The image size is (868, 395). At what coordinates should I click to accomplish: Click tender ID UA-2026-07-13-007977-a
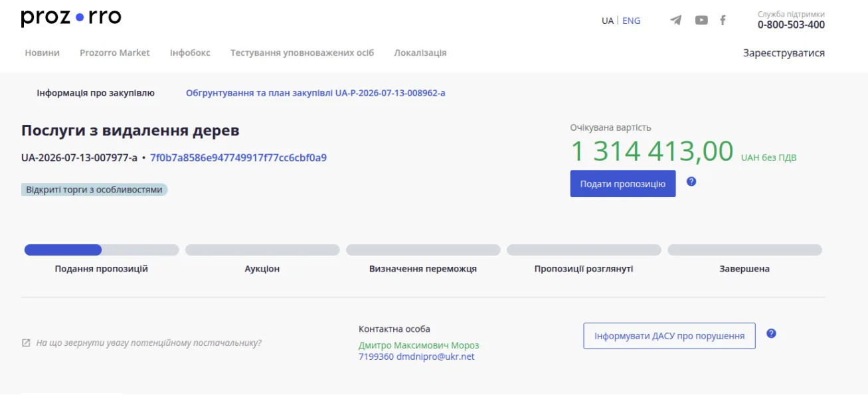click(79, 158)
